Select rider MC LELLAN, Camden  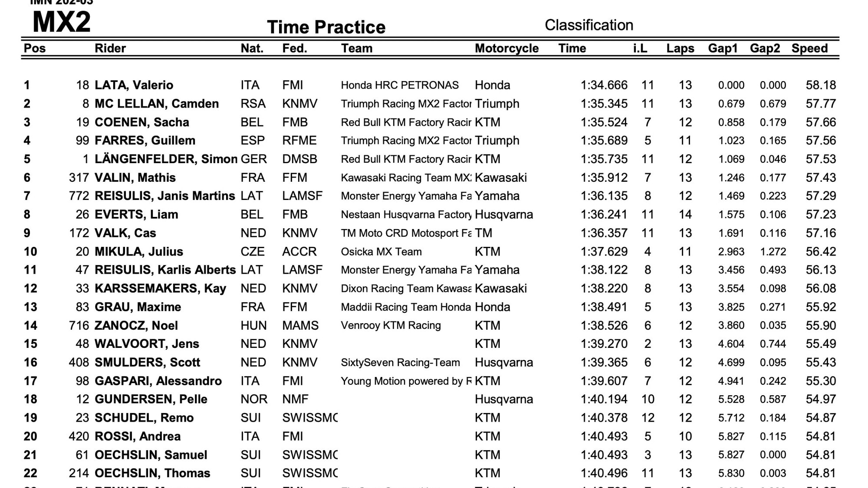tap(157, 104)
